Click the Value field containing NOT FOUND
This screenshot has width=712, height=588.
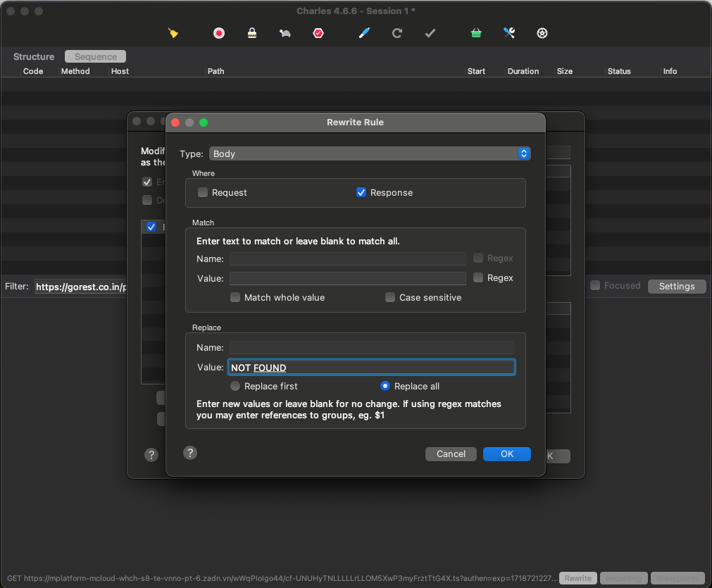click(371, 367)
